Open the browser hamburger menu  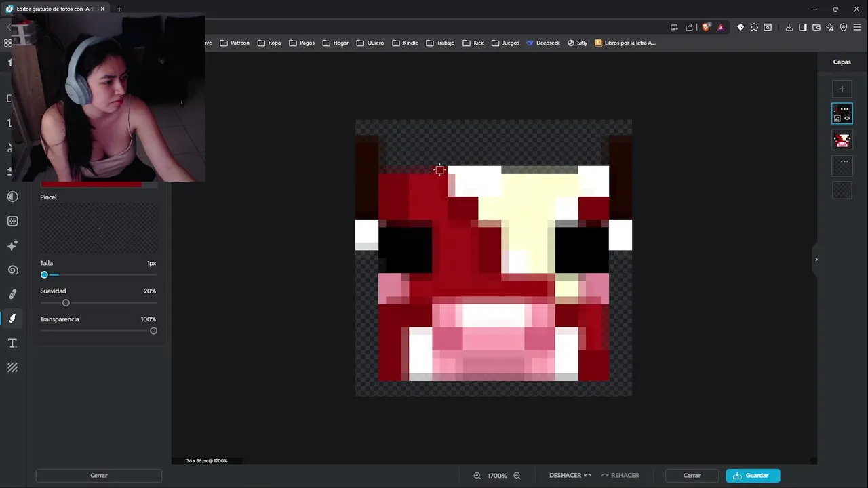coord(857,27)
